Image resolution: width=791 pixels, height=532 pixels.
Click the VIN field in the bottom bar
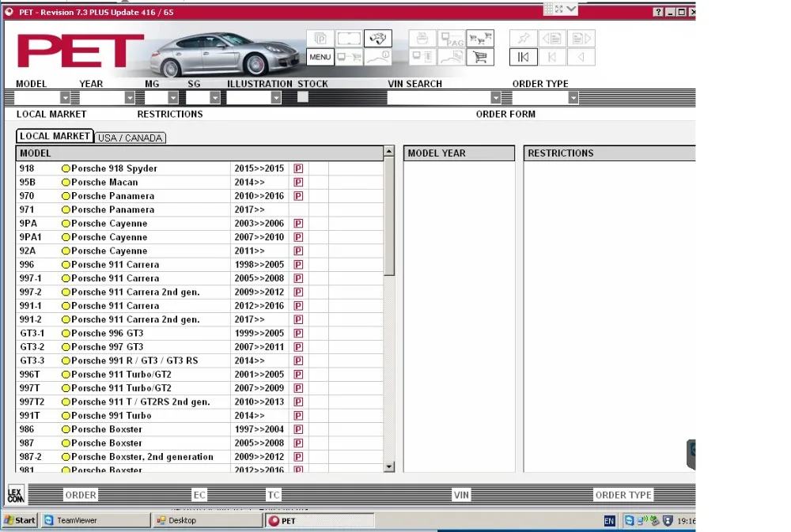tap(461, 495)
